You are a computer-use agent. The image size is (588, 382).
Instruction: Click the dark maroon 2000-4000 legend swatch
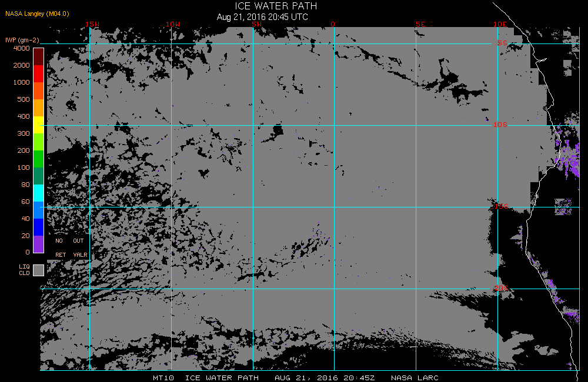click(x=39, y=56)
